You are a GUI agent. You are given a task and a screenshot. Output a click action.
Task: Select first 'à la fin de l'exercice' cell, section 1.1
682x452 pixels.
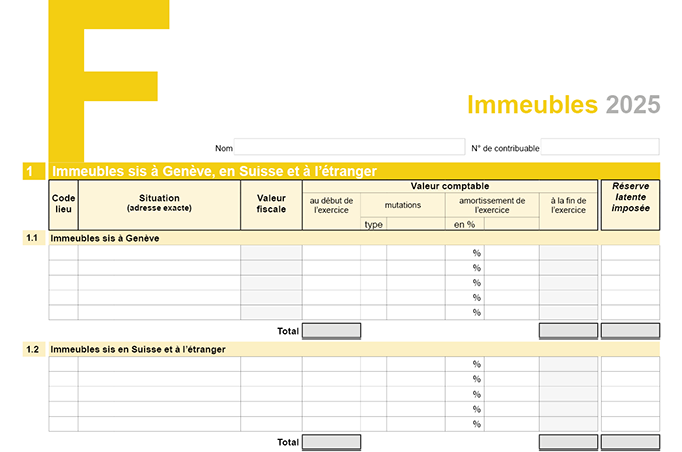coord(569,253)
